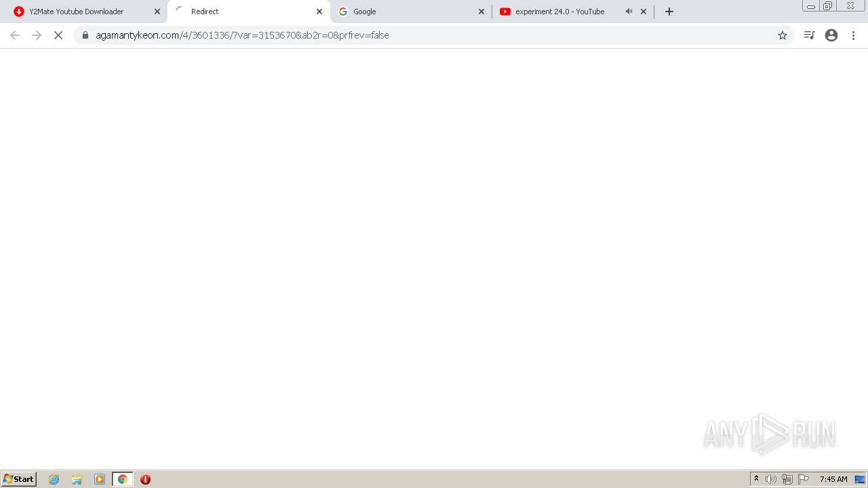The image size is (868, 488).
Task: Open Action Center flag icon
Action: tap(804, 479)
